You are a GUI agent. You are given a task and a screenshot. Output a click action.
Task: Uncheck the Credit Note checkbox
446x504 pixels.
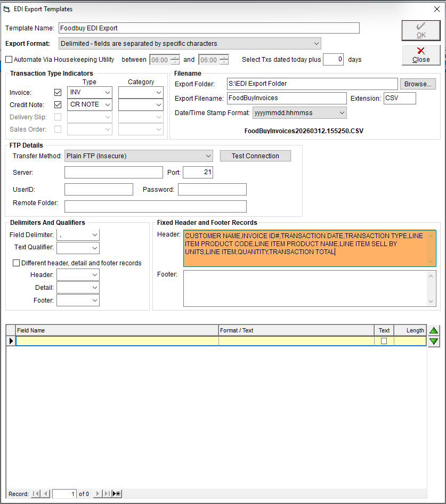(58, 105)
